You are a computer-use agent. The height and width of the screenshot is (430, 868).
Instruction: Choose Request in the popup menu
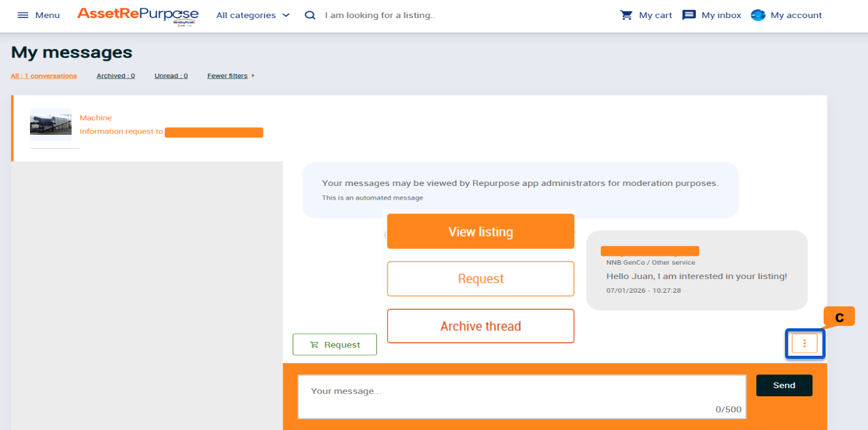[480, 279]
